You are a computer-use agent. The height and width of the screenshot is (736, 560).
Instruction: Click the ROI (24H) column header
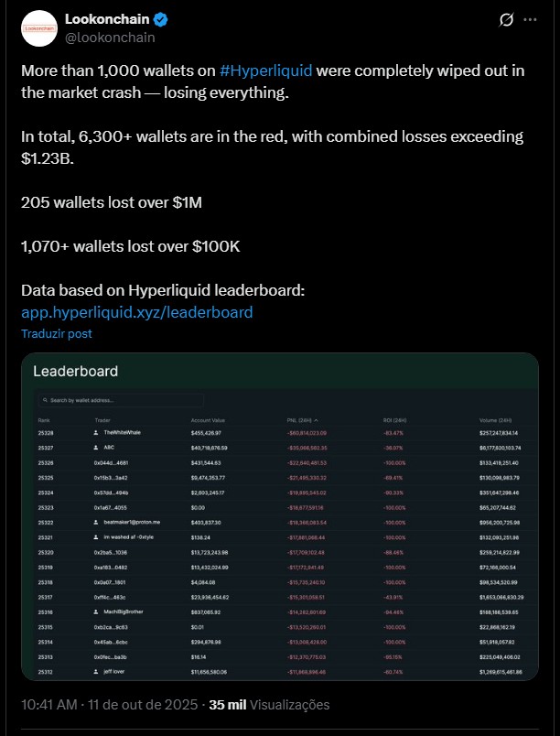(395, 420)
